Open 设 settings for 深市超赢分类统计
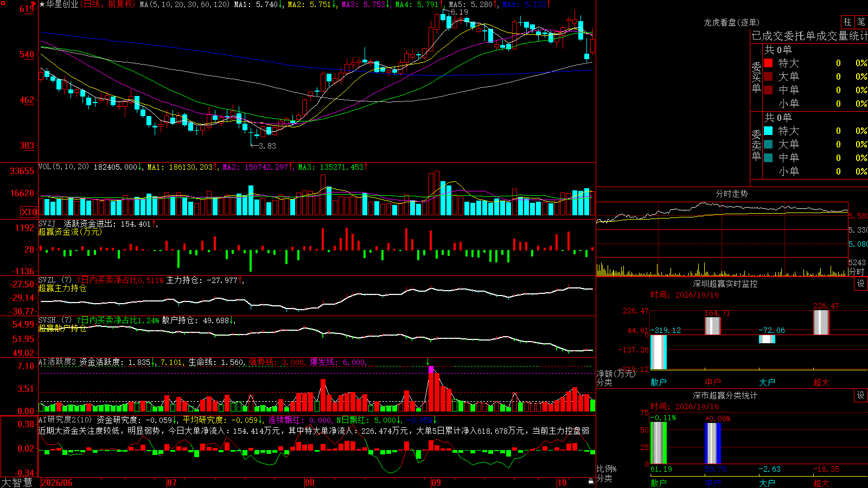The image size is (868, 488). [x=861, y=395]
